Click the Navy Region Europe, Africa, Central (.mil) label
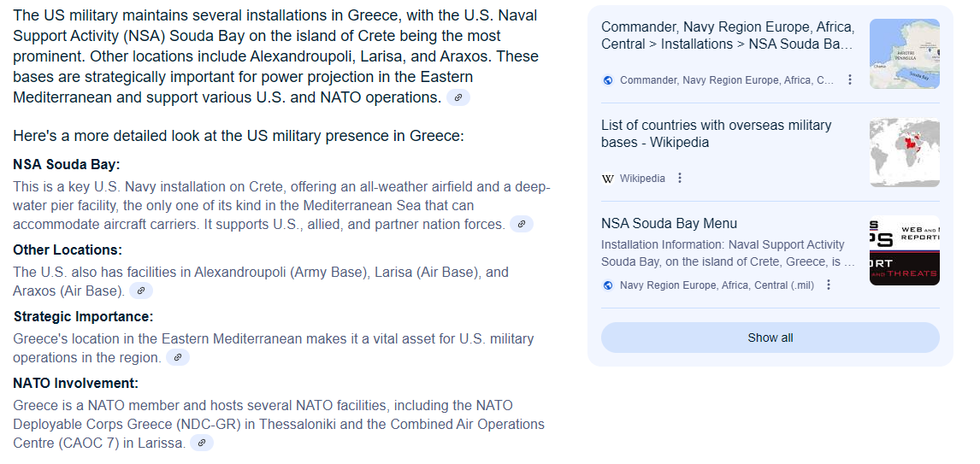 (717, 285)
